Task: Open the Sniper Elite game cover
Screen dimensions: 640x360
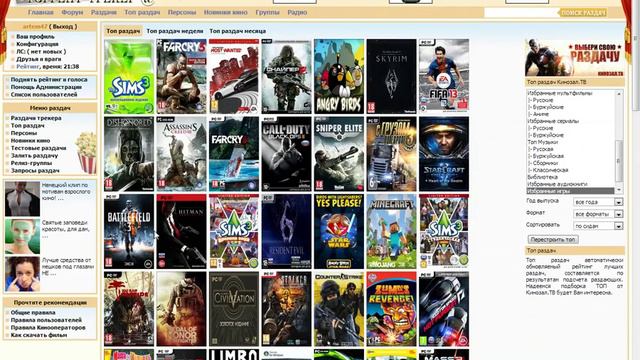Action: pos(339,154)
